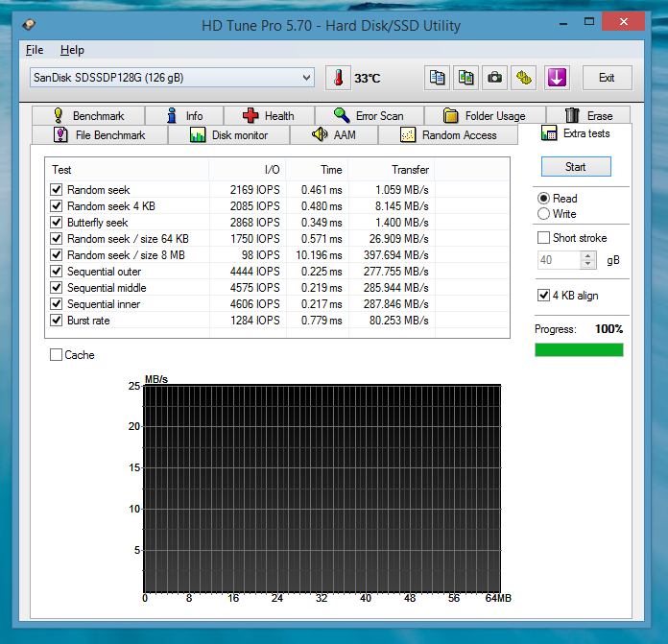The image size is (668, 644).
Task: Open the File menu
Action: [35, 50]
